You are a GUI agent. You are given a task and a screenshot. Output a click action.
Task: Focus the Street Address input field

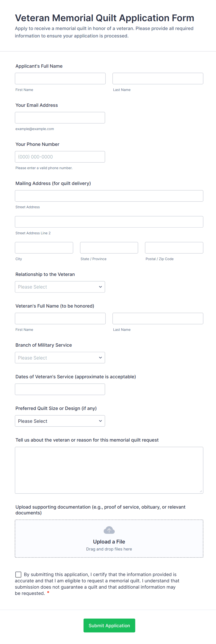pyautogui.click(x=109, y=196)
